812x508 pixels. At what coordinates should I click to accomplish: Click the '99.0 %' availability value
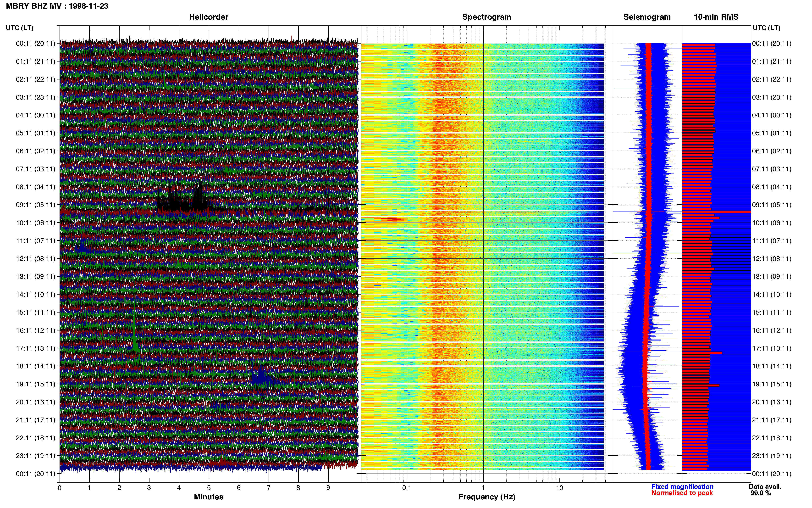click(x=761, y=493)
